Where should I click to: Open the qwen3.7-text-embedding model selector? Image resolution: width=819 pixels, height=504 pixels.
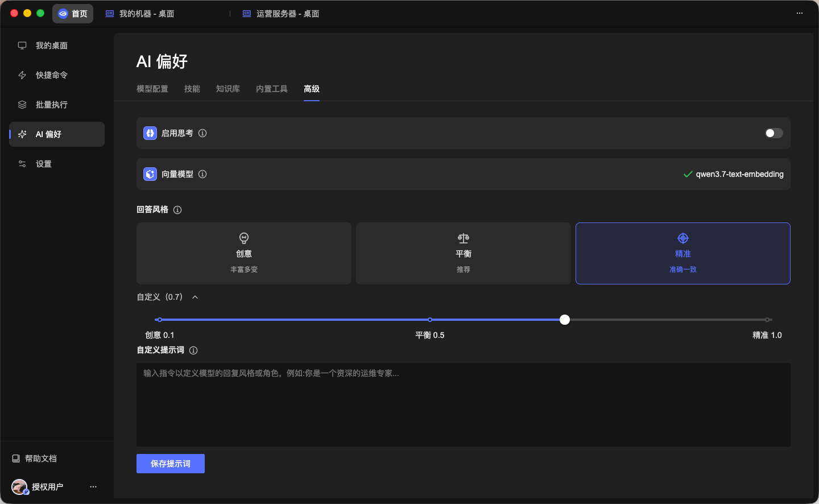733,174
